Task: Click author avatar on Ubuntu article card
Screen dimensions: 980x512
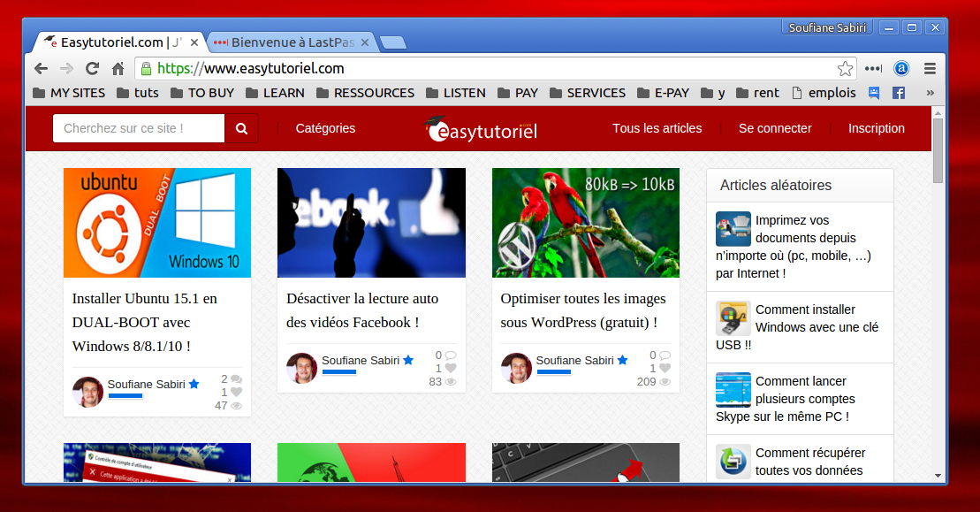Action: tap(88, 392)
